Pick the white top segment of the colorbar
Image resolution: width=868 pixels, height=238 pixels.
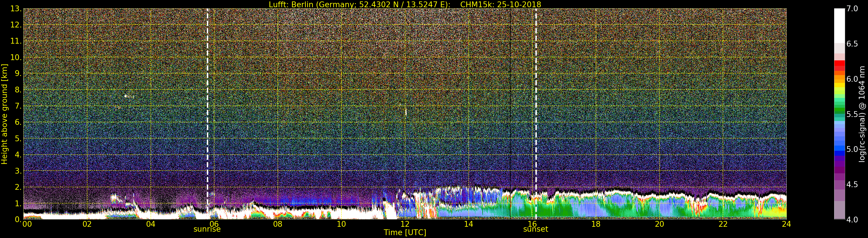pos(839,26)
